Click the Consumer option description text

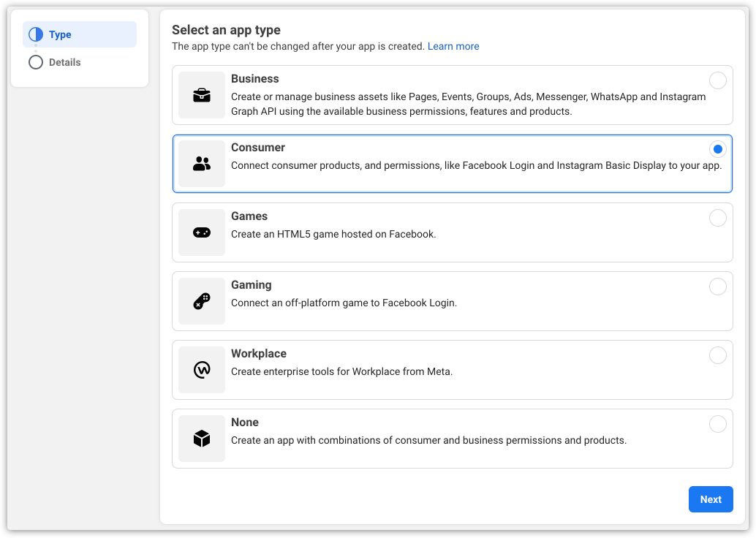coord(477,165)
